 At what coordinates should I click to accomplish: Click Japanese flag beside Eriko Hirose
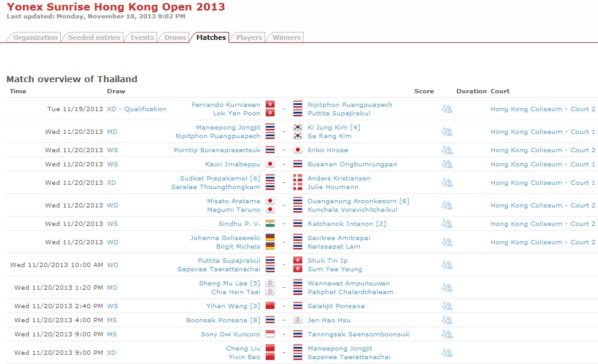click(x=298, y=150)
